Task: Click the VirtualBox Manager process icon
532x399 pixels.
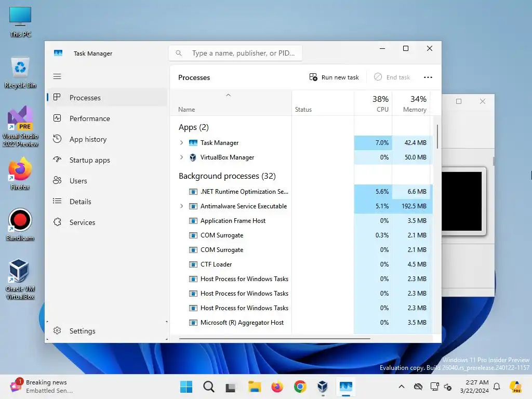Action: pyautogui.click(x=193, y=157)
